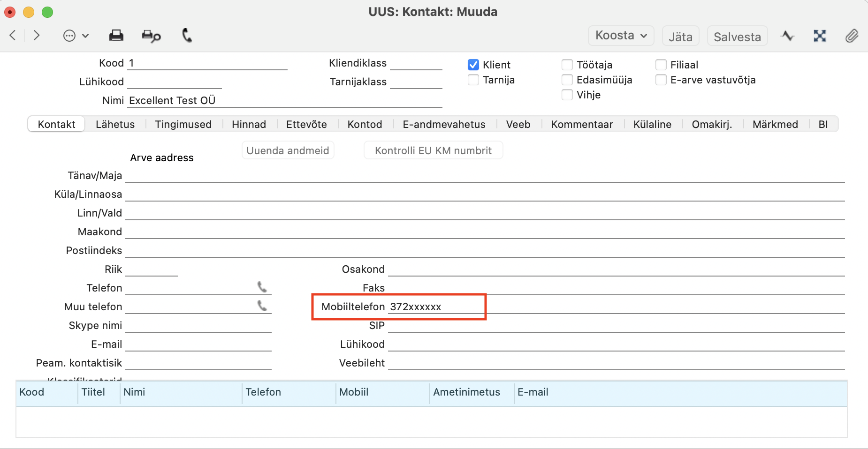868x449 pixels.
Task: Select the Omakirj. tab
Action: point(712,124)
